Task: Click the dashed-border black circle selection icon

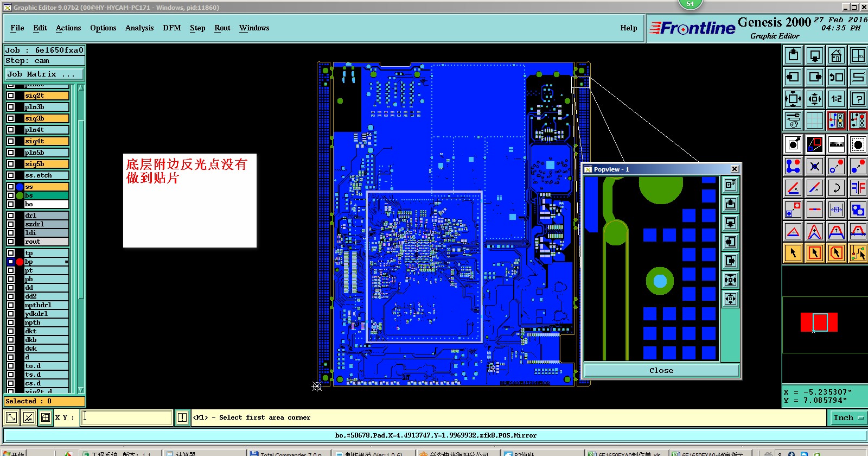Action: 858,144
